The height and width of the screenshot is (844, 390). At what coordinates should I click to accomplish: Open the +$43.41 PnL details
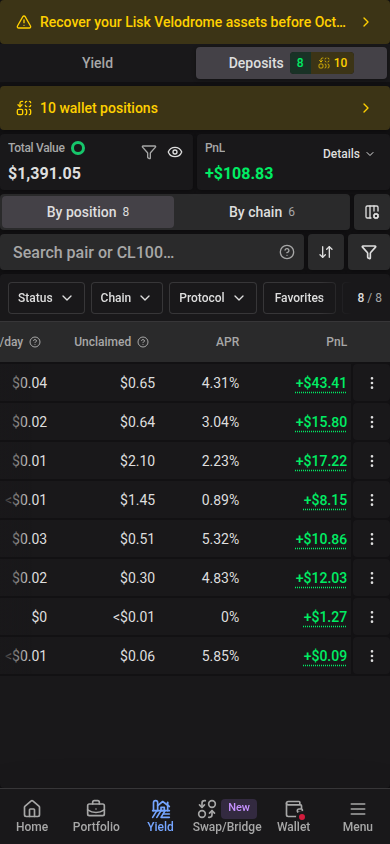[321, 383]
